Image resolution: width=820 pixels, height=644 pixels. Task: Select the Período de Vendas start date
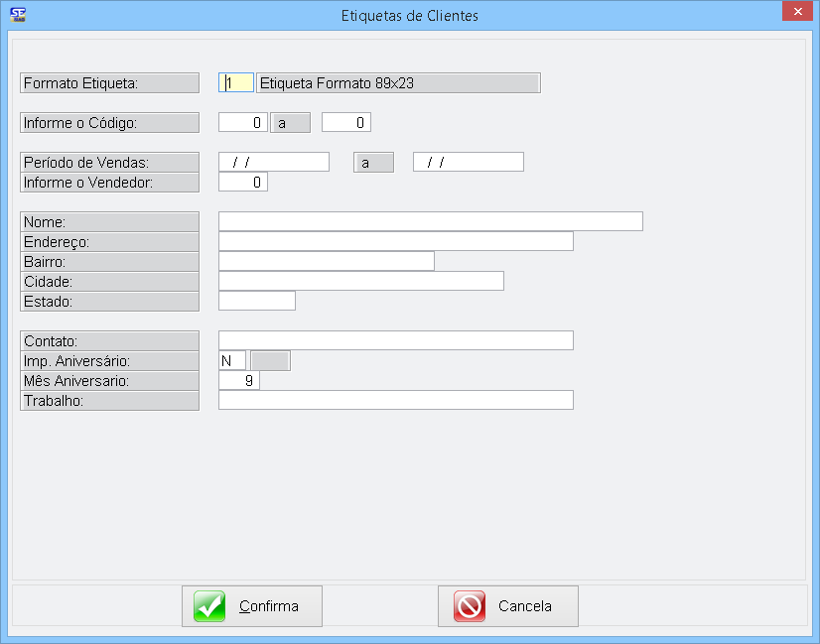coord(273,163)
